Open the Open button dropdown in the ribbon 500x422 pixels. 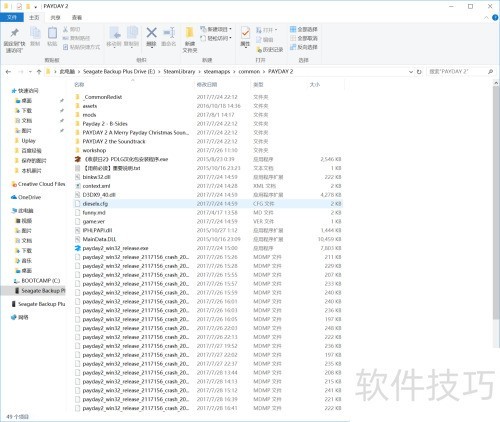click(x=276, y=30)
